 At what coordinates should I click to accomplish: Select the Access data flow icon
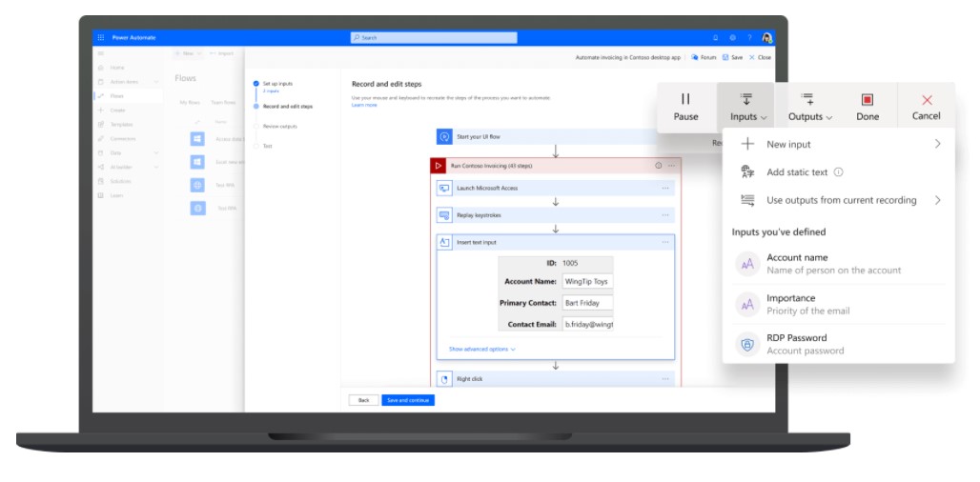(197, 139)
